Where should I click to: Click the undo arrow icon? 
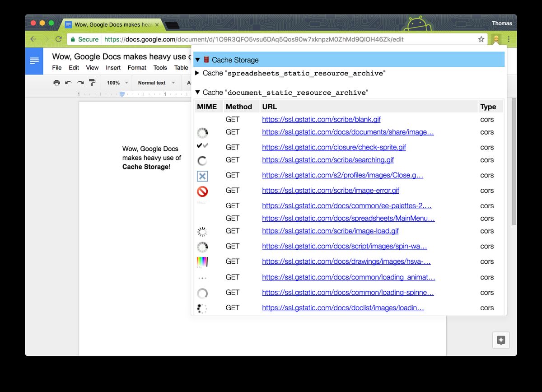coord(68,83)
